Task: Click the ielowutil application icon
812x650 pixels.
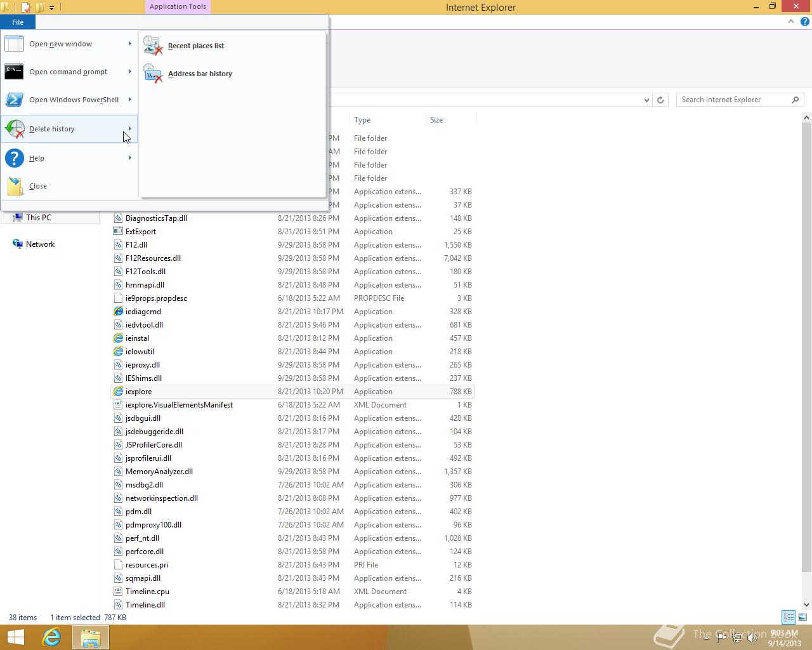Action: 118,352
